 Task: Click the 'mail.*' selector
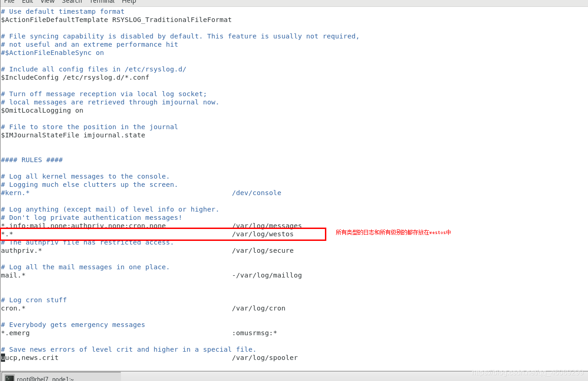tap(13, 275)
